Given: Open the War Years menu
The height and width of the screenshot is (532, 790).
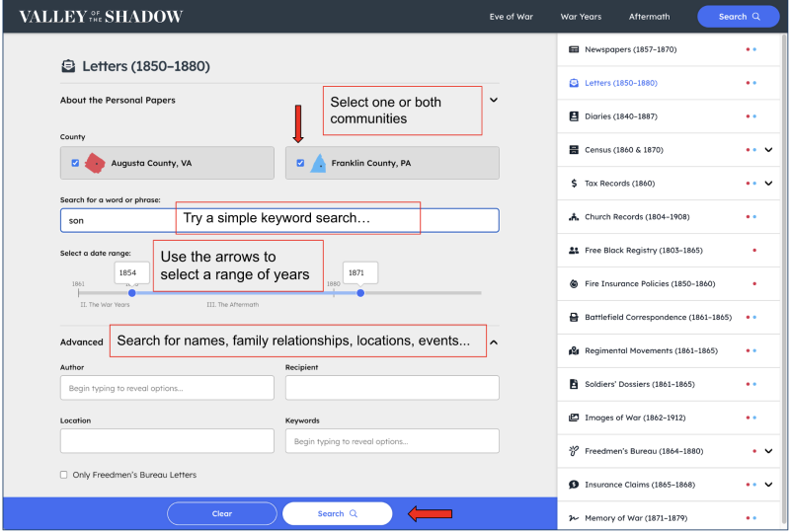Looking at the screenshot, I should point(581,17).
